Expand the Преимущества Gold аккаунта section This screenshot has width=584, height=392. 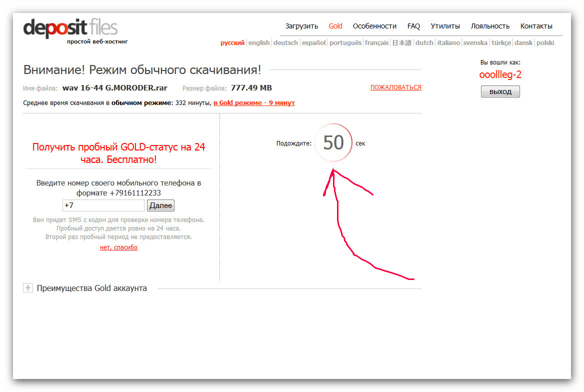coord(28,288)
